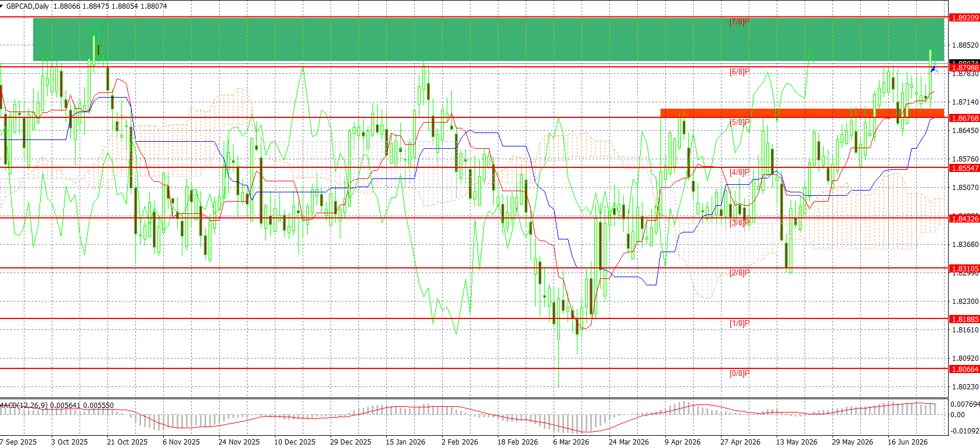Click the 1.89209 red price tag
The image size is (980, 448).
964,18
